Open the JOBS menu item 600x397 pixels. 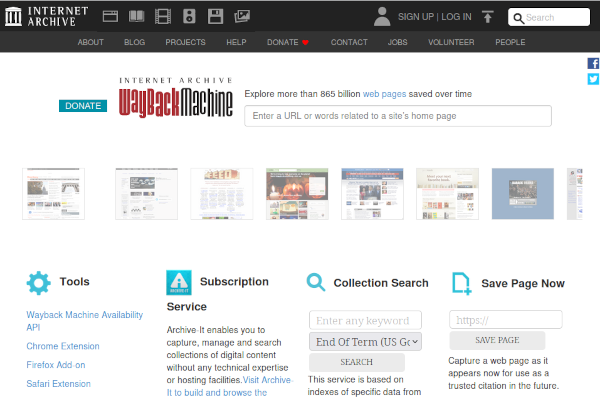click(398, 42)
